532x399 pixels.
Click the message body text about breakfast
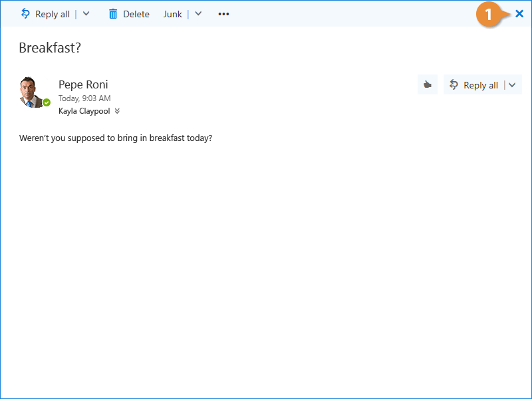[116, 138]
